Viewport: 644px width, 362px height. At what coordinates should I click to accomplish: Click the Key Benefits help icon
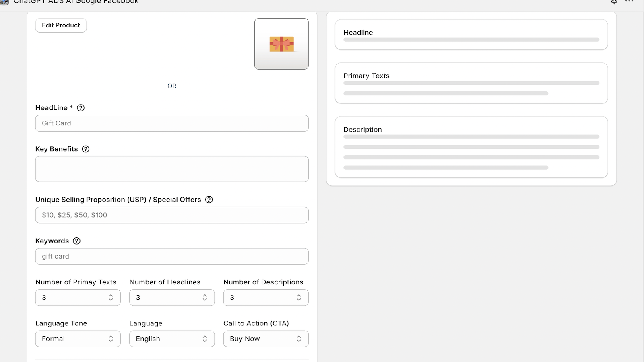[x=85, y=149]
